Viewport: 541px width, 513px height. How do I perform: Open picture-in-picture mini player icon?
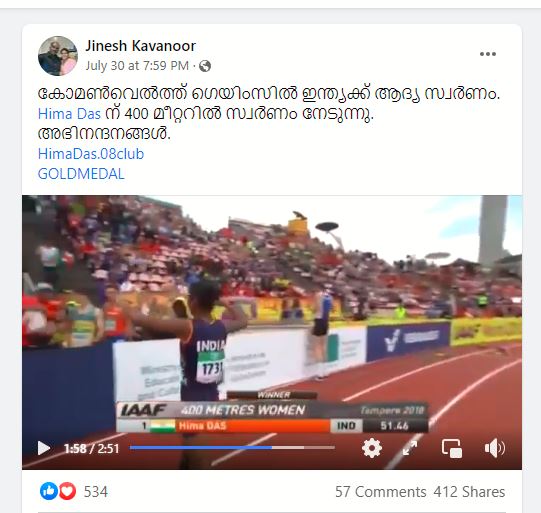pyautogui.click(x=452, y=448)
